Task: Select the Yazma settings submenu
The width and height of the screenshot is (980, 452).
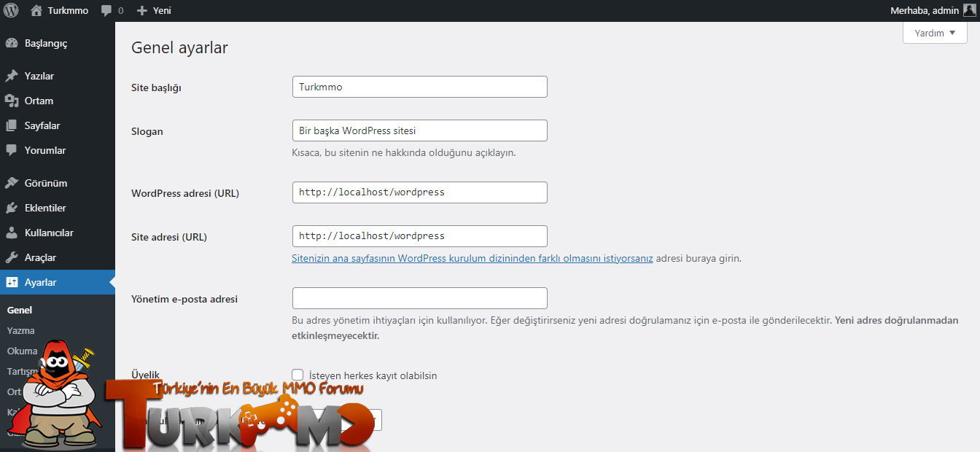Action: [20, 330]
